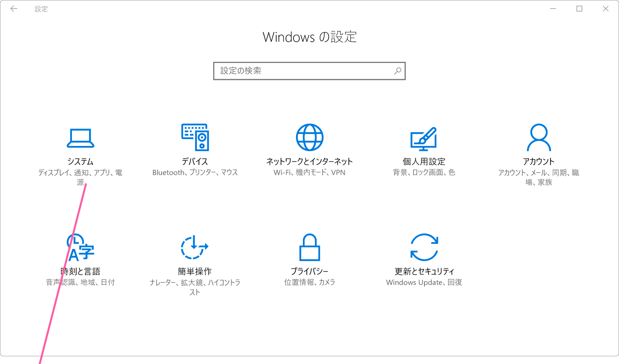Image resolution: width=619 pixels, height=364 pixels.
Task: Open the 更新とセキュリティ refresh arrows icon
Action: tap(424, 247)
